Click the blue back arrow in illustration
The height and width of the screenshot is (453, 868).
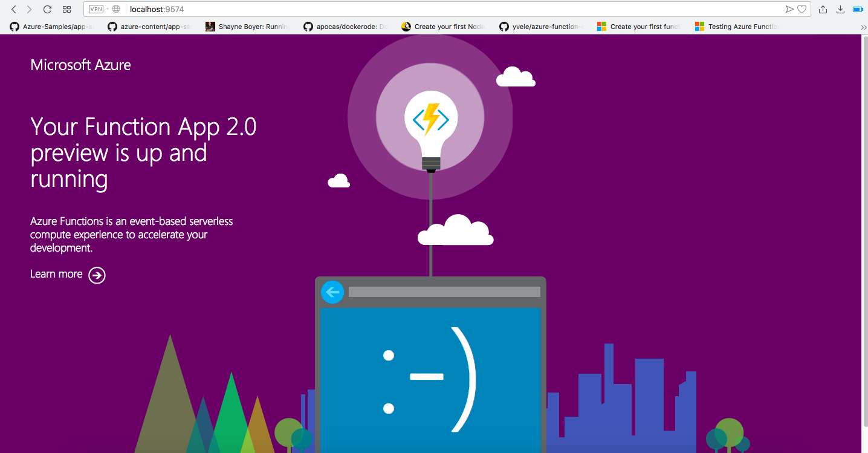click(332, 292)
